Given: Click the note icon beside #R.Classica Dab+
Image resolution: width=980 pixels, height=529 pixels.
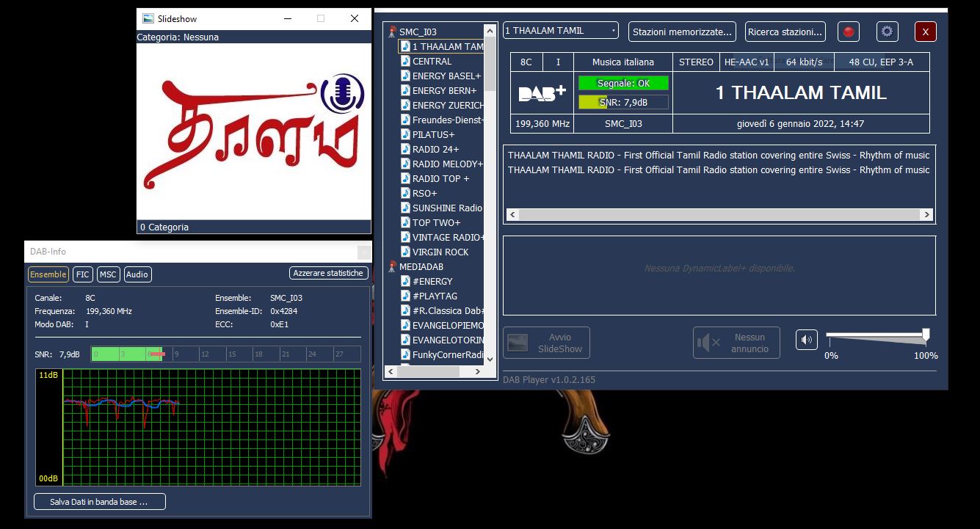Looking at the screenshot, I should pyautogui.click(x=405, y=310).
